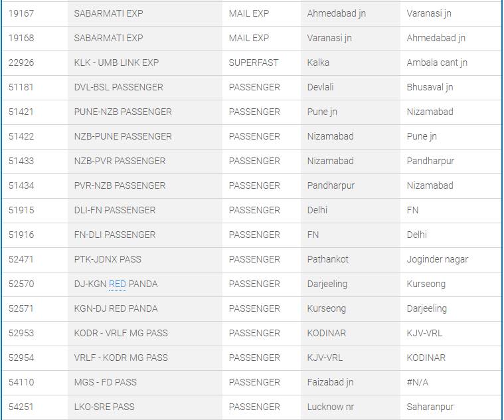Screen dimensions: 504x420
Task: Click train number 51422 cell
Action: pyautogui.click(x=21, y=136)
